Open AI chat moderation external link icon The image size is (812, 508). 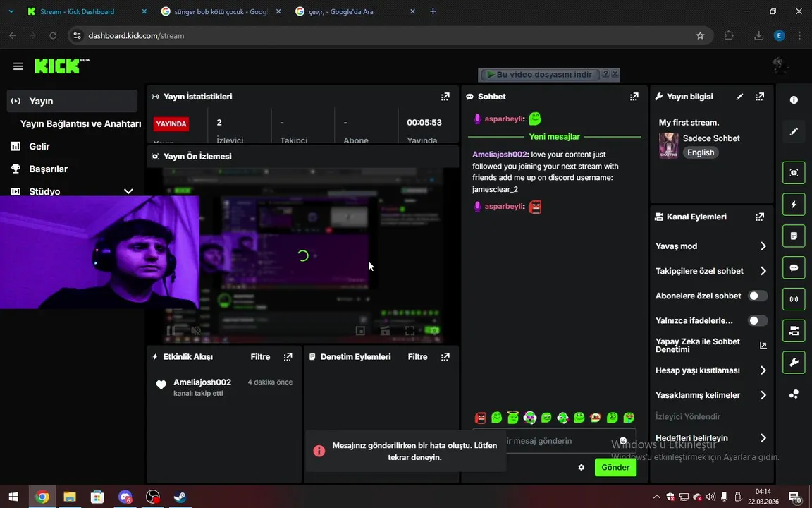click(763, 345)
